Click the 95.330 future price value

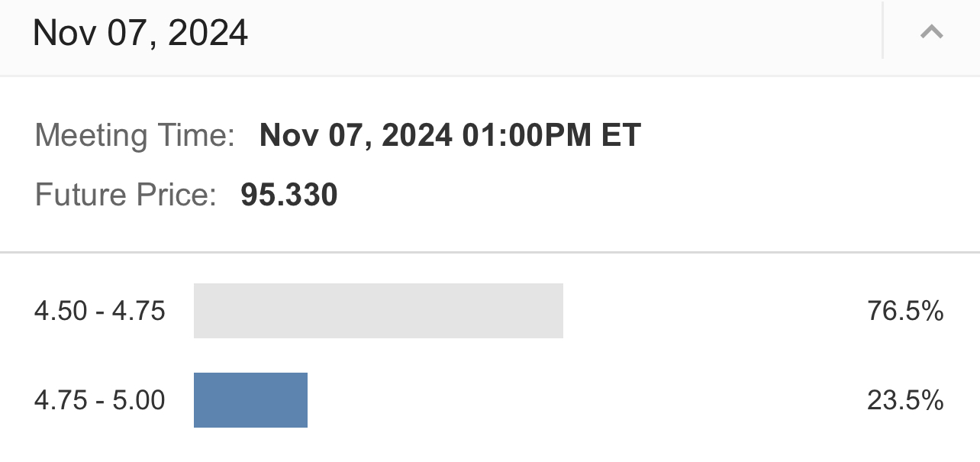click(289, 195)
